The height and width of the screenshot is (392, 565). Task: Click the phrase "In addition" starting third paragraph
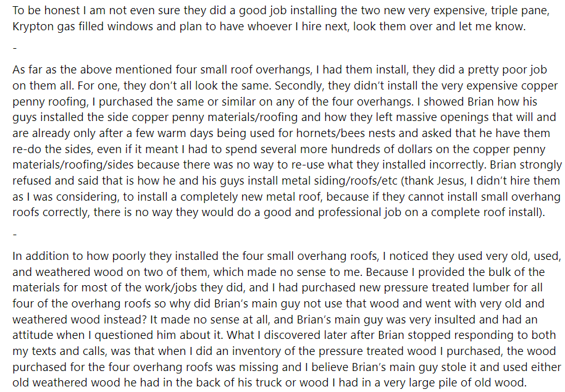tap(39, 256)
